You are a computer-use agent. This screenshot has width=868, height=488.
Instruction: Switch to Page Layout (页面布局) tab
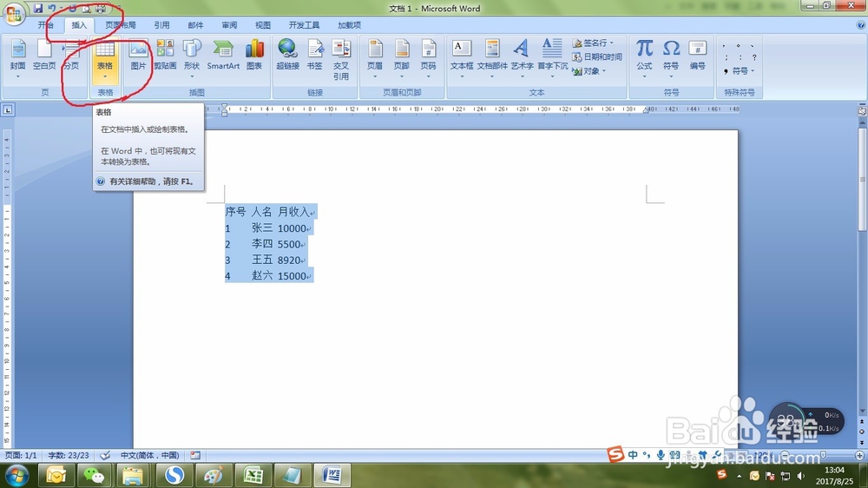click(121, 25)
